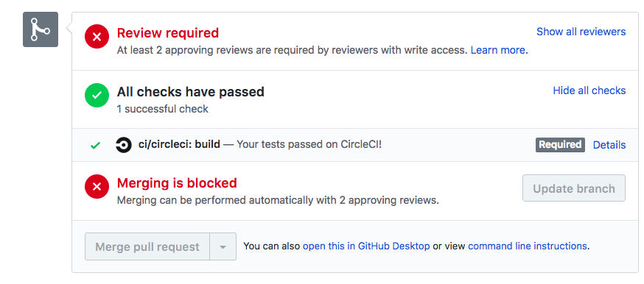View Details of the CircleCI build

click(609, 145)
